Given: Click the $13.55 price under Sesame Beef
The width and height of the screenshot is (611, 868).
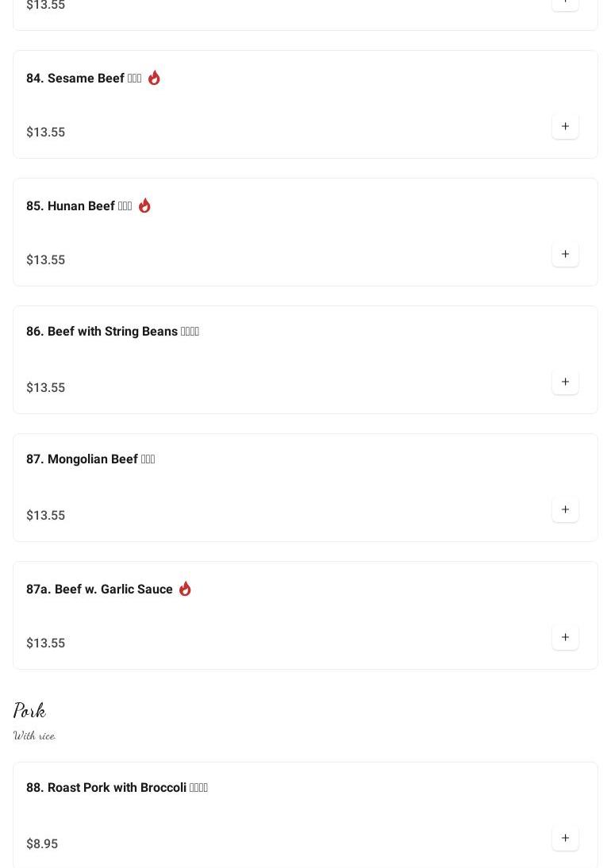Looking at the screenshot, I should [46, 133].
